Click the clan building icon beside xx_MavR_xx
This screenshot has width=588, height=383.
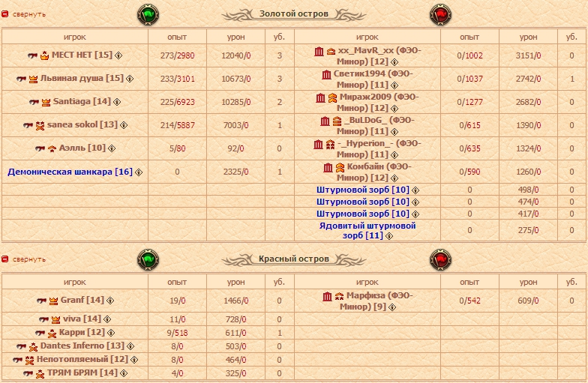(319, 51)
